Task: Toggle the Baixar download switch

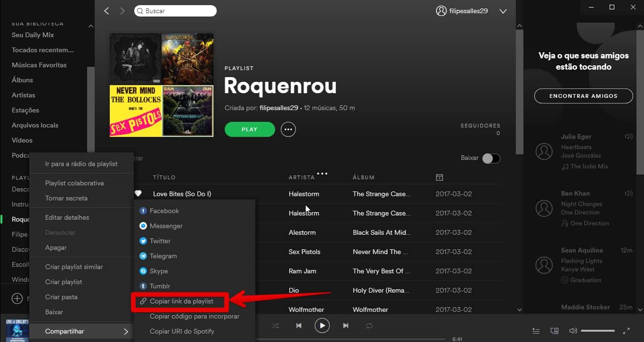Action: (491, 159)
